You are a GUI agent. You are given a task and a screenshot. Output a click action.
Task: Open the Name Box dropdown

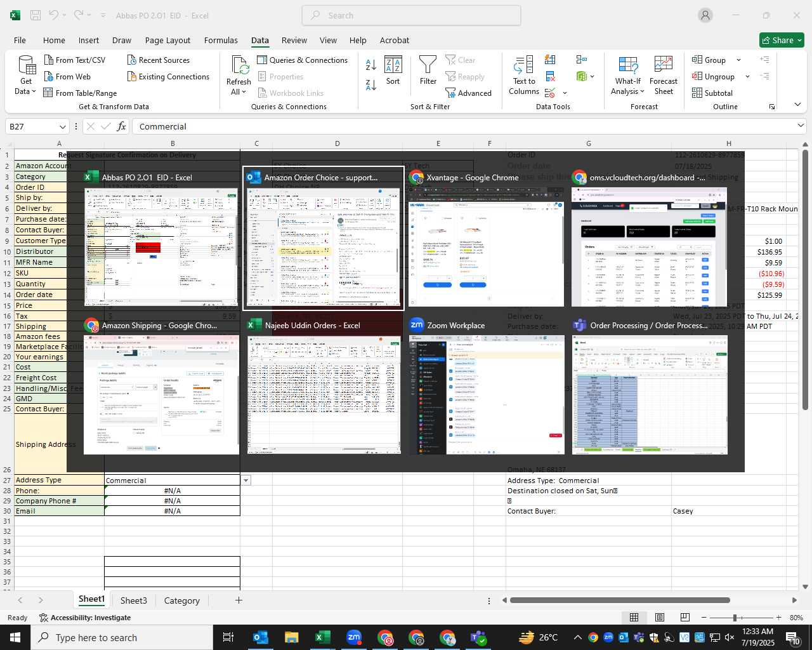[x=62, y=126]
